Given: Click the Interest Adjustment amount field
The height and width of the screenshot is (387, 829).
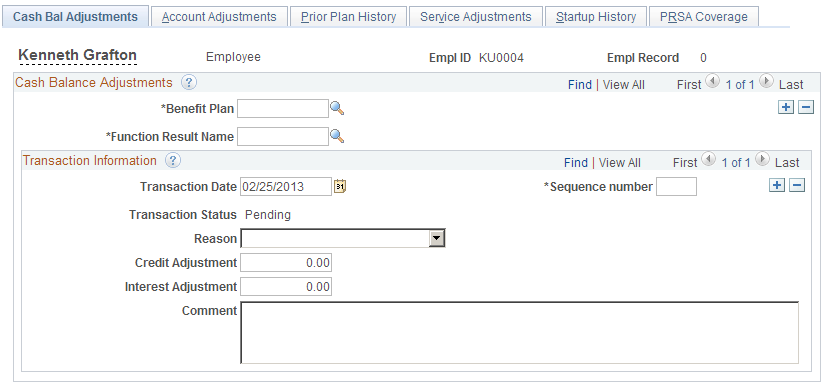Looking at the screenshot, I should pyautogui.click(x=286, y=287).
